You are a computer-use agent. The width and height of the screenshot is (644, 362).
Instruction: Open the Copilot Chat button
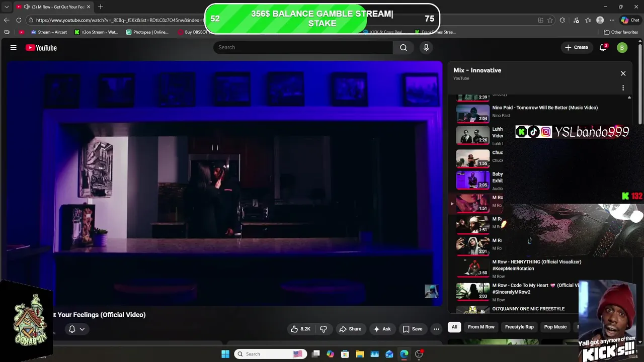630,20
